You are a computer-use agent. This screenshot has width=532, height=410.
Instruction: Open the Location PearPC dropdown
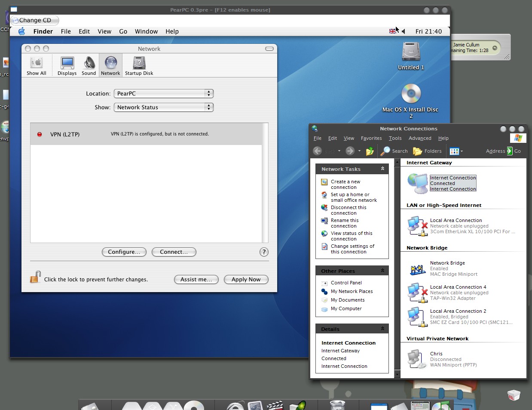[x=163, y=93]
